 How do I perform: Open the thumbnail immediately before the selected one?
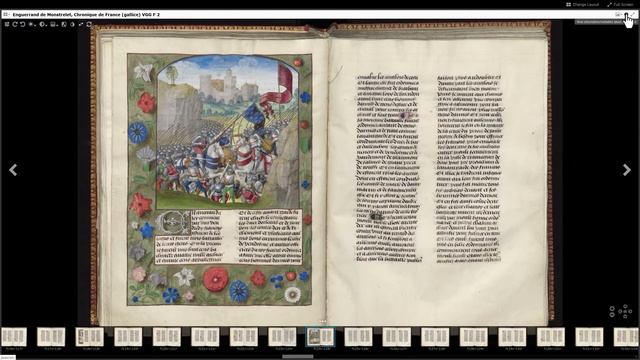point(282,337)
